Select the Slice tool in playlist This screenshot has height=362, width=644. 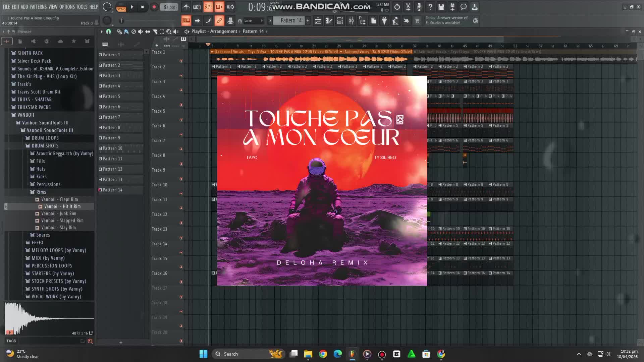pyautogui.click(x=155, y=32)
